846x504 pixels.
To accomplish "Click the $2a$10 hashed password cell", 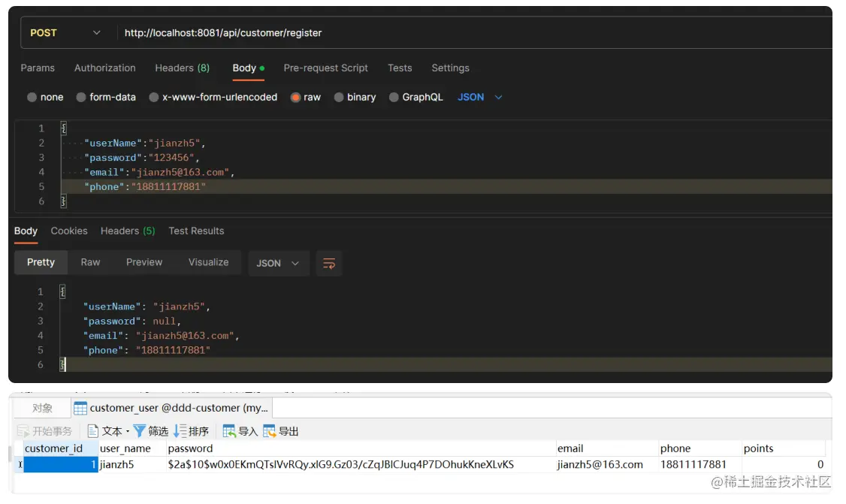I will 361,465.
